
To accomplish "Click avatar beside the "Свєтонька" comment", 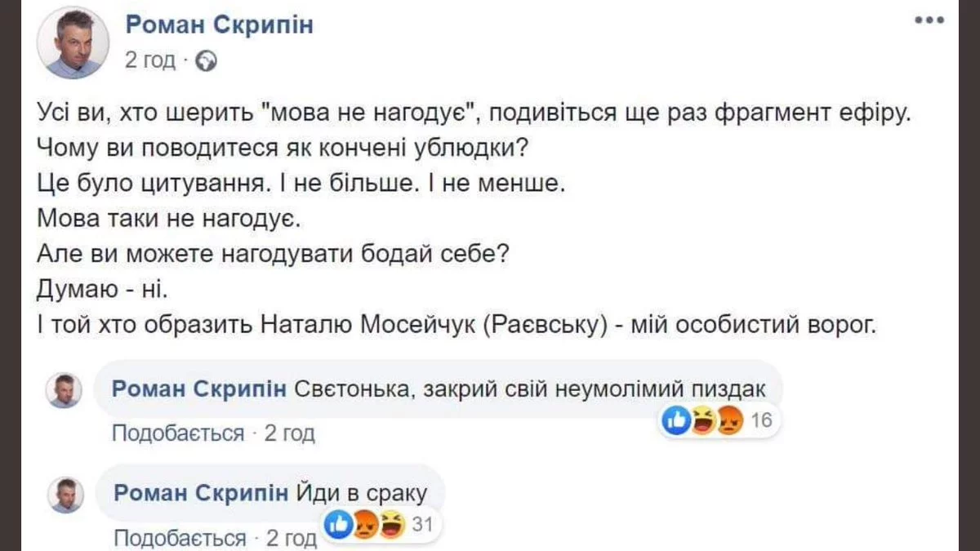I will [64, 391].
